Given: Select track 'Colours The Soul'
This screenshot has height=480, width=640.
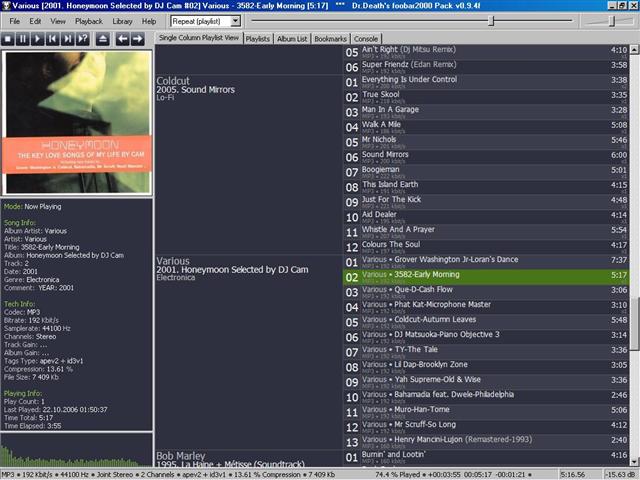Looking at the screenshot, I should click(x=486, y=247).
